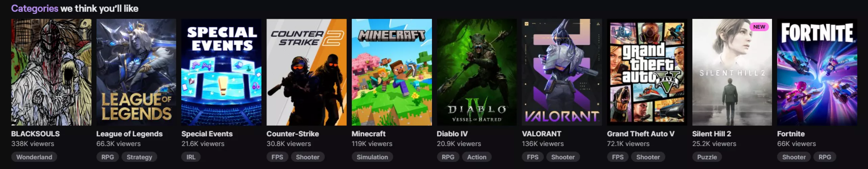Open the Grand Theft Auto V cover art
Screen dimensions: 868x169
point(647,72)
